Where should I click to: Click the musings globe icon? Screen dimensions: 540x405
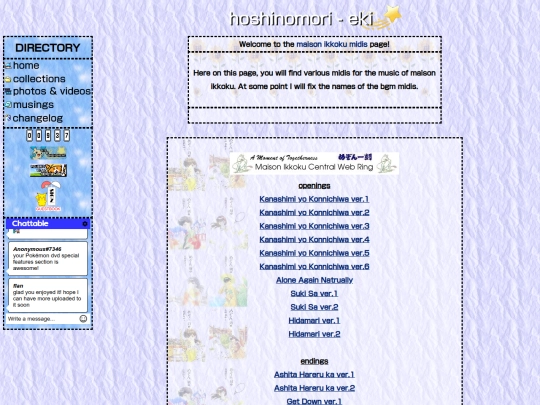(x=8, y=104)
